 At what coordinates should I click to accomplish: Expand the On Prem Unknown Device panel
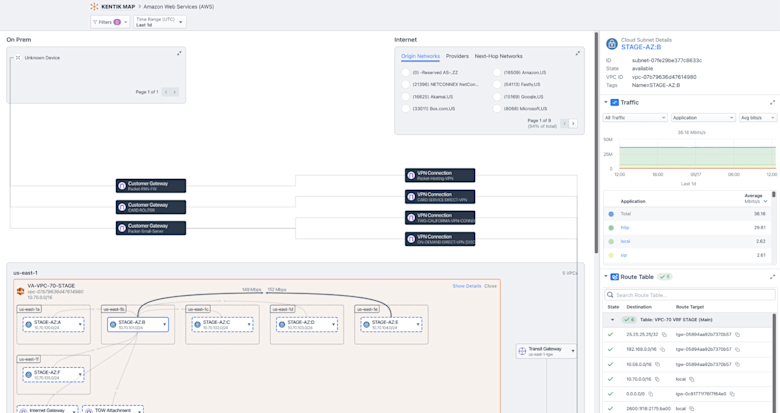[179, 53]
